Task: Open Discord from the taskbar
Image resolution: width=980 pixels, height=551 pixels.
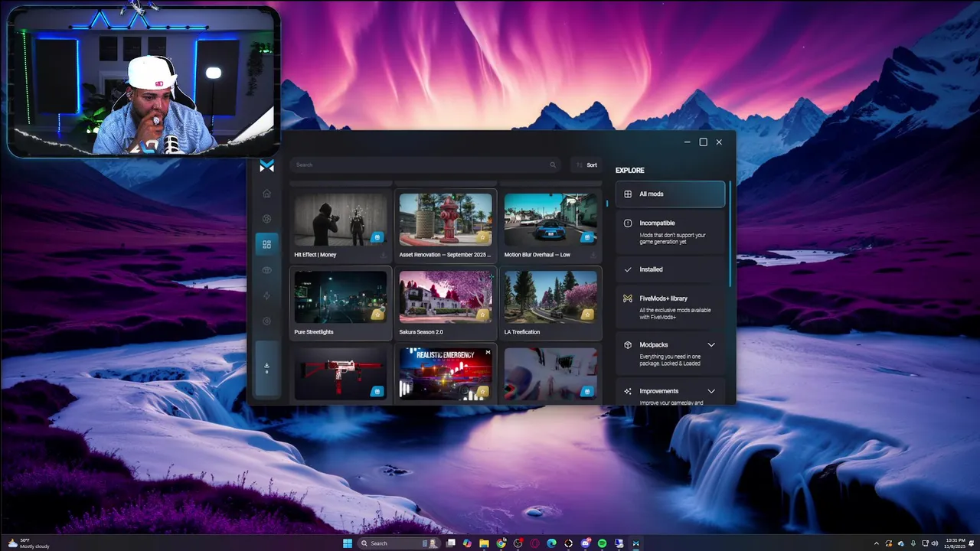Action: 586,543
